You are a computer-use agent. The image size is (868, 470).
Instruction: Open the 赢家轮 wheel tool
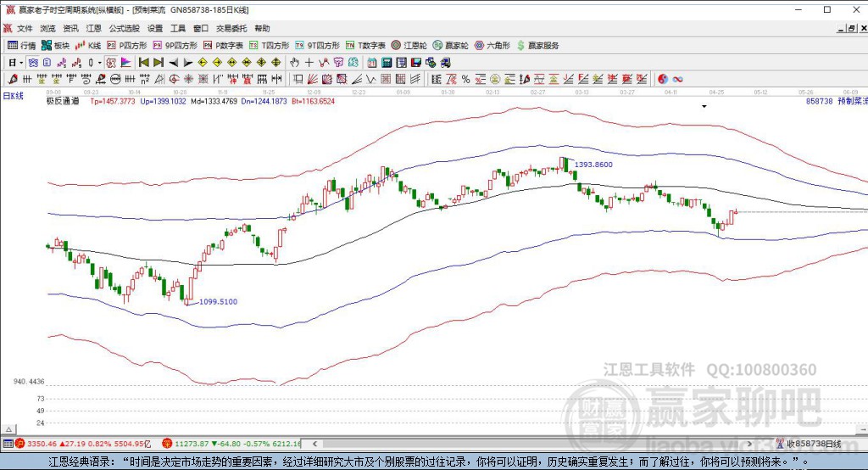451,46
